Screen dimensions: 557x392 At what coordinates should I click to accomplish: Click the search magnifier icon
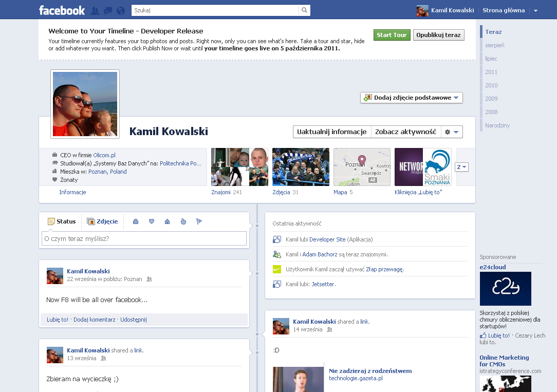[x=305, y=10]
